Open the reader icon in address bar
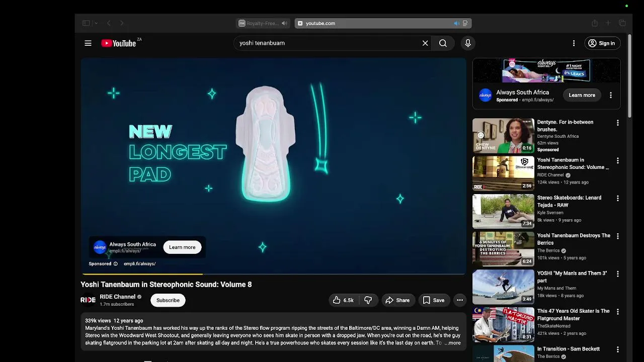The height and width of the screenshot is (362, 644). [x=465, y=23]
